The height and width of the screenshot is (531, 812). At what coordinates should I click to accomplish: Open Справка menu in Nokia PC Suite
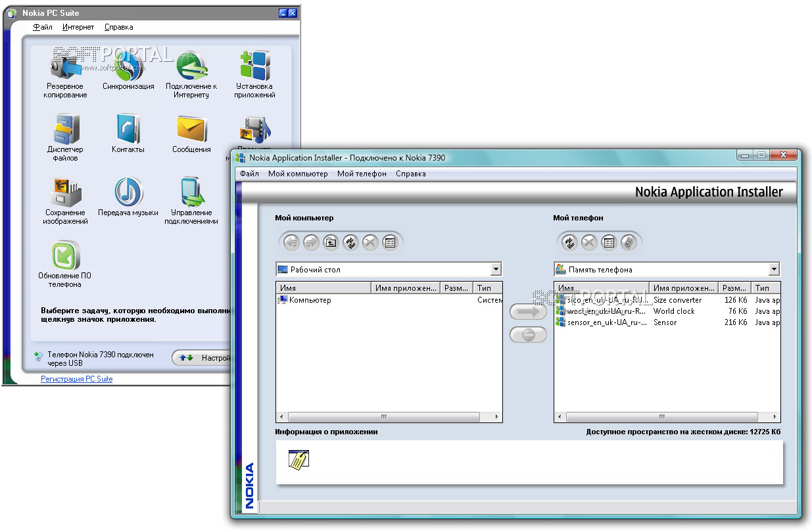coord(118,27)
